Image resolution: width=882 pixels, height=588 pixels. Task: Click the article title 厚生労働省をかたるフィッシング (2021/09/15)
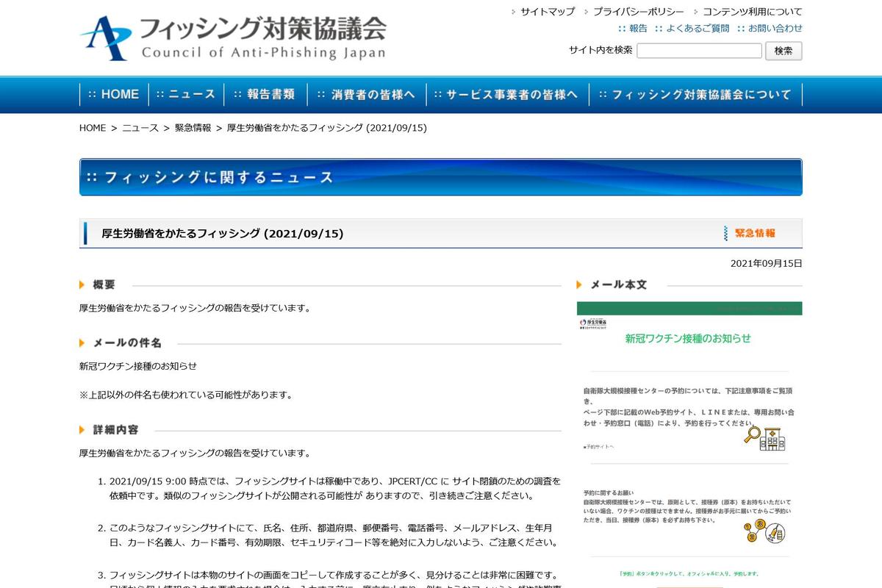tap(223, 234)
